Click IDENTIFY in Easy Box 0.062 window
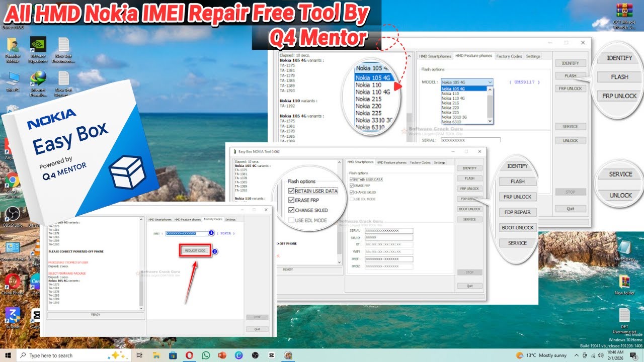This screenshot has height=362, width=644. (x=469, y=168)
